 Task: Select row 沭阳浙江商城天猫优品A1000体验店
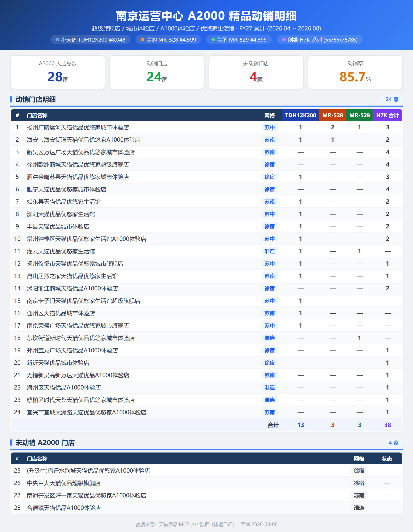(x=206, y=288)
